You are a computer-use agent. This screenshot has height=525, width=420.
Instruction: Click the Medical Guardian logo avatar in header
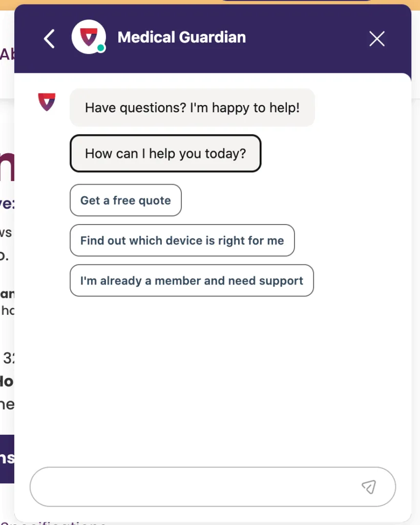(88, 37)
